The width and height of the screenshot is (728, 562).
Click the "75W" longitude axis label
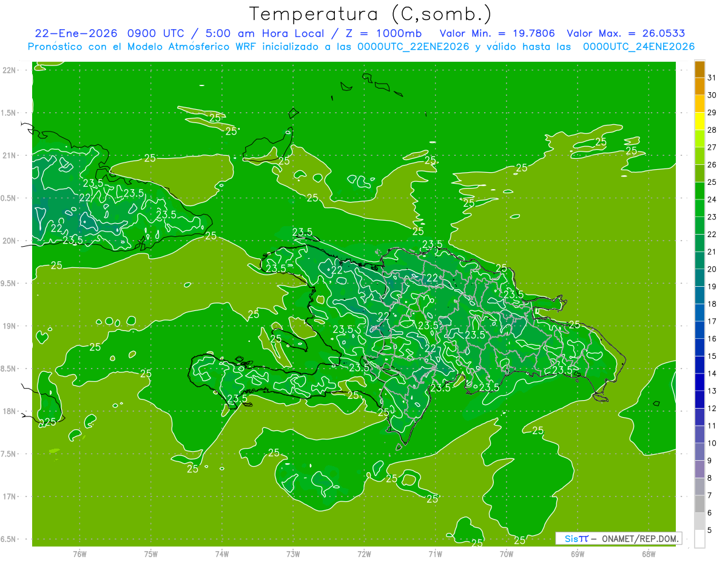[x=151, y=554]
